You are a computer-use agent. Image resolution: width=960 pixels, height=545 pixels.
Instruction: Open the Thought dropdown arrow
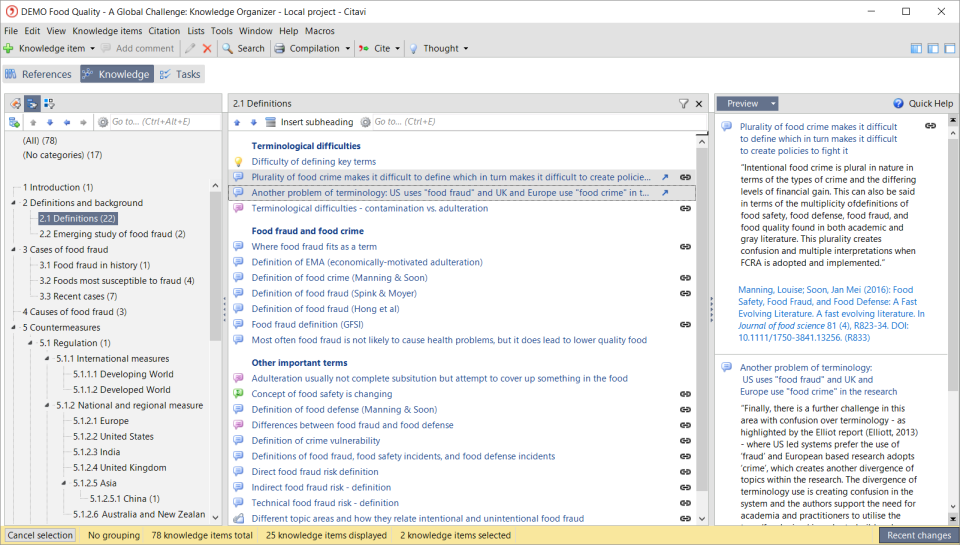tap(466, 48)
